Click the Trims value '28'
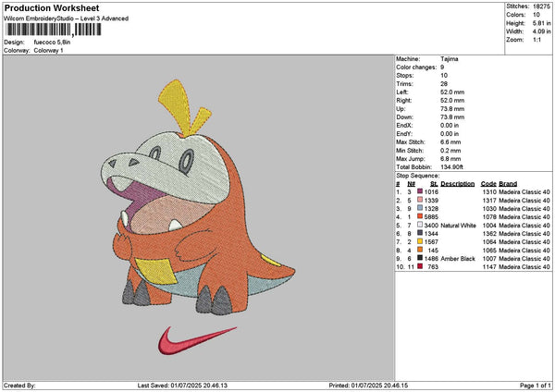The image size is (555, 392). click(444, 84)
